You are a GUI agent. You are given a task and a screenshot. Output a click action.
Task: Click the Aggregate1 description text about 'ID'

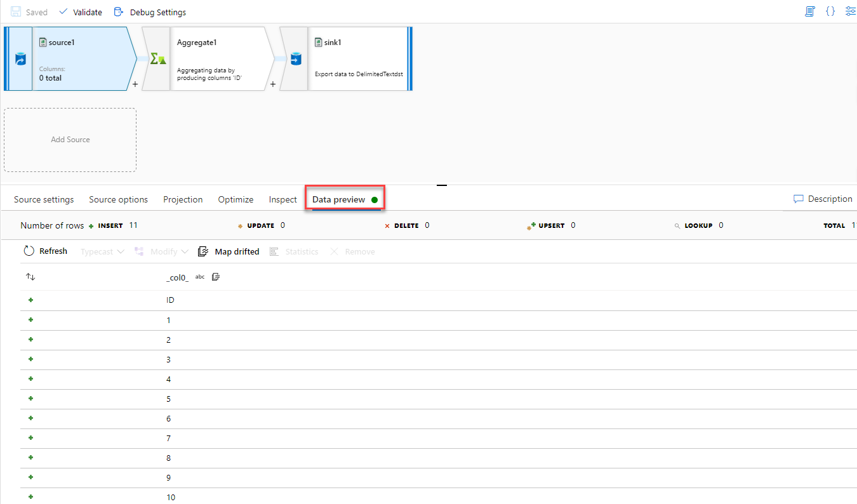[x=209, y=74]
